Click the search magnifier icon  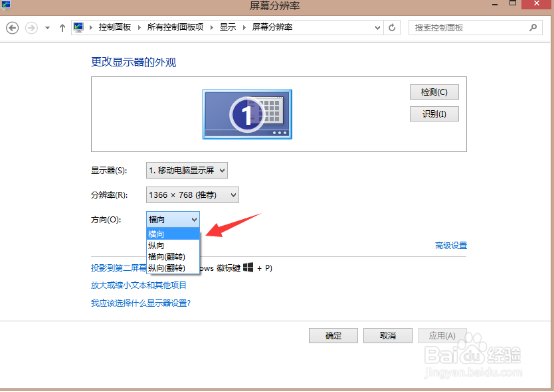534,27
